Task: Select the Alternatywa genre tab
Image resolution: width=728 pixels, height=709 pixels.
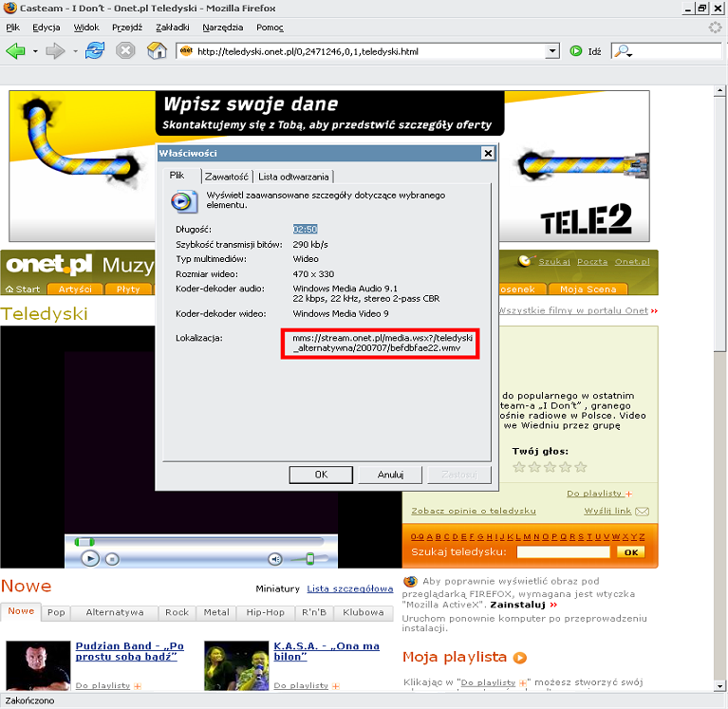Action: click(x=115, y=612)
